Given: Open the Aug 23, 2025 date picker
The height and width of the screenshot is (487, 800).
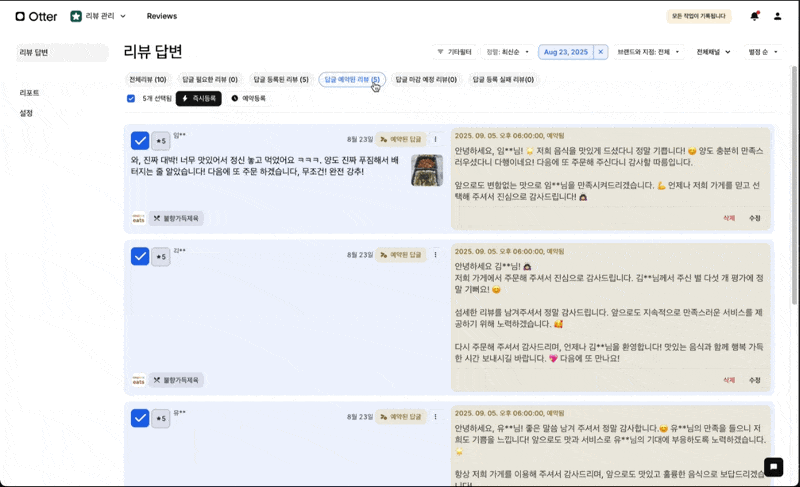Looking at the screenshot, I should (566, 52).
